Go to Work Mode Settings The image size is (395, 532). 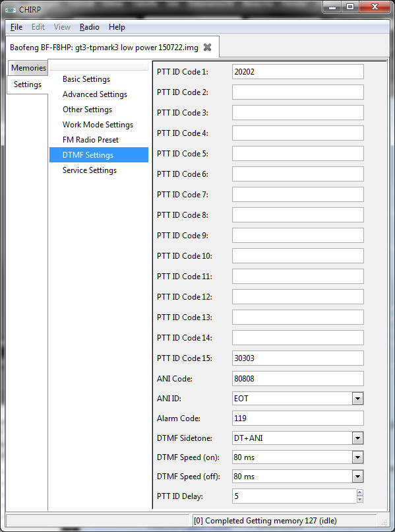click(98, 125)
